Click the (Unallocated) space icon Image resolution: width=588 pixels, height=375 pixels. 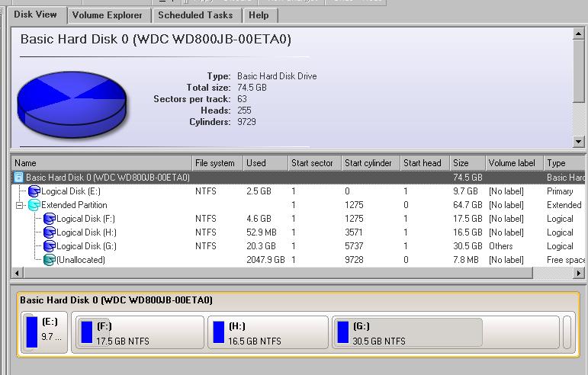pos(50,260)
